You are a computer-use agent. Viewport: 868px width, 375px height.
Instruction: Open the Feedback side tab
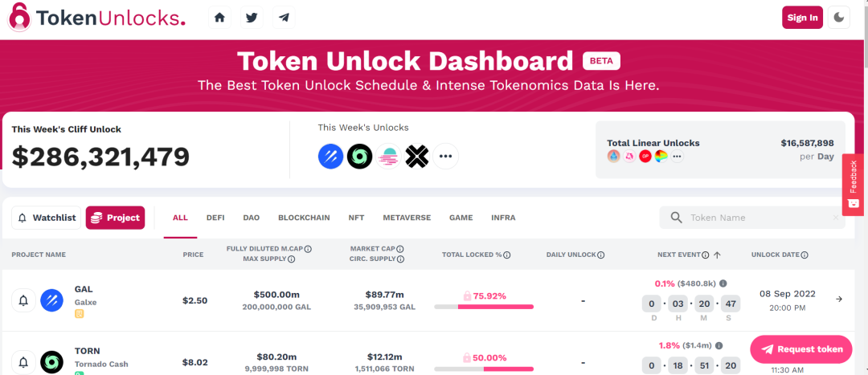click(854, 185)
